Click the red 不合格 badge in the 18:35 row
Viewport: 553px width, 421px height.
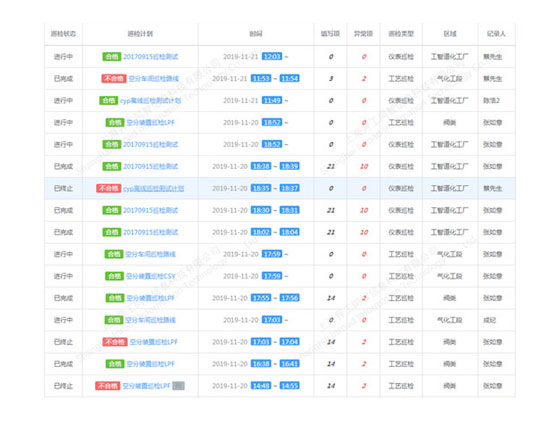tap(109, 188)
